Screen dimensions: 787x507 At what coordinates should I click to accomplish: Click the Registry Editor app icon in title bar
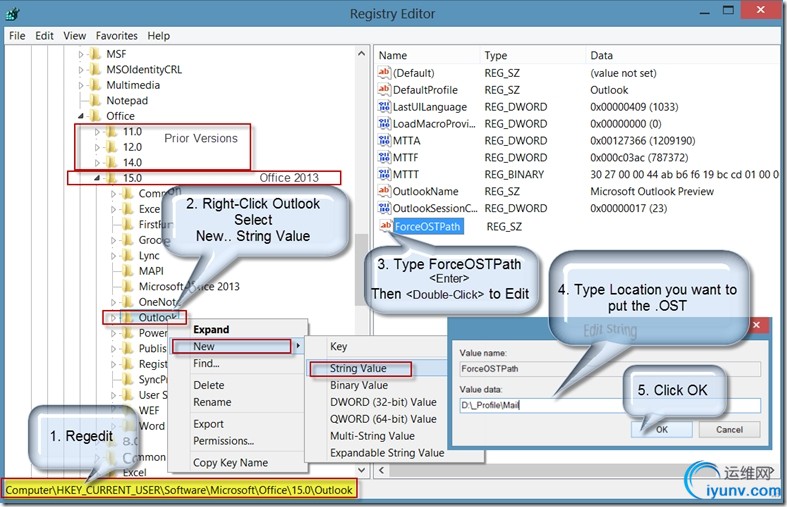12,14
